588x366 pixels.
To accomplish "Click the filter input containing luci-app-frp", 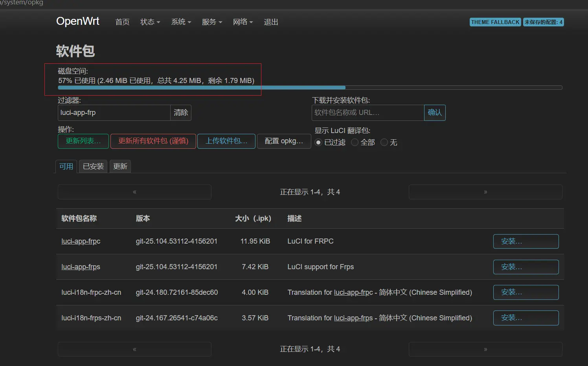I will (x=114, y=113).
